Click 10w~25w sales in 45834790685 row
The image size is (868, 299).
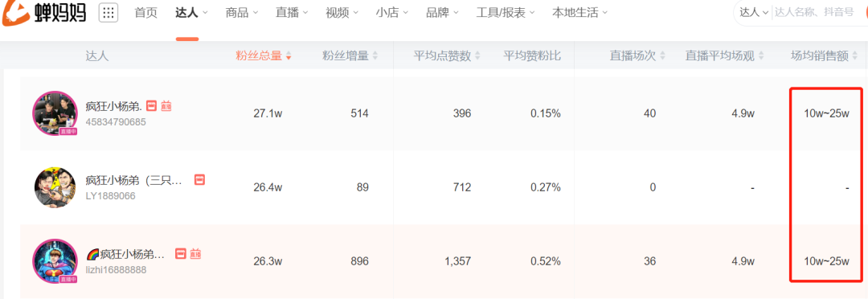826,113
